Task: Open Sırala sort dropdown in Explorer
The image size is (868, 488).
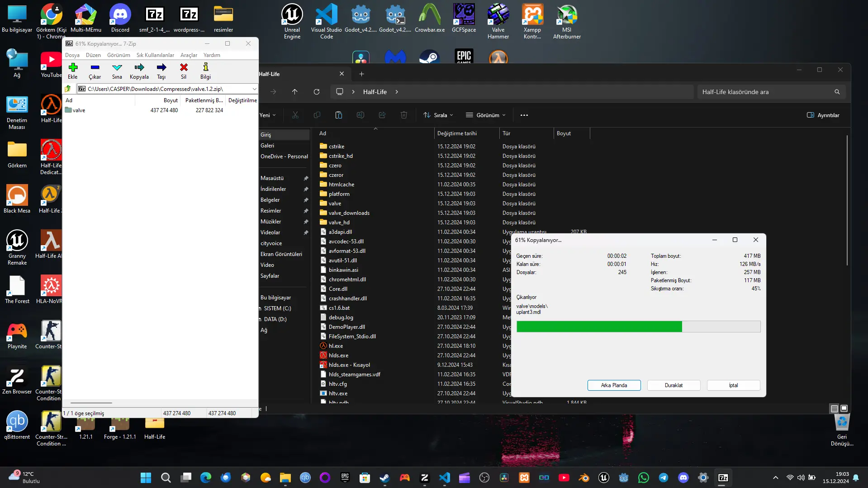Action: pos(438,115)
